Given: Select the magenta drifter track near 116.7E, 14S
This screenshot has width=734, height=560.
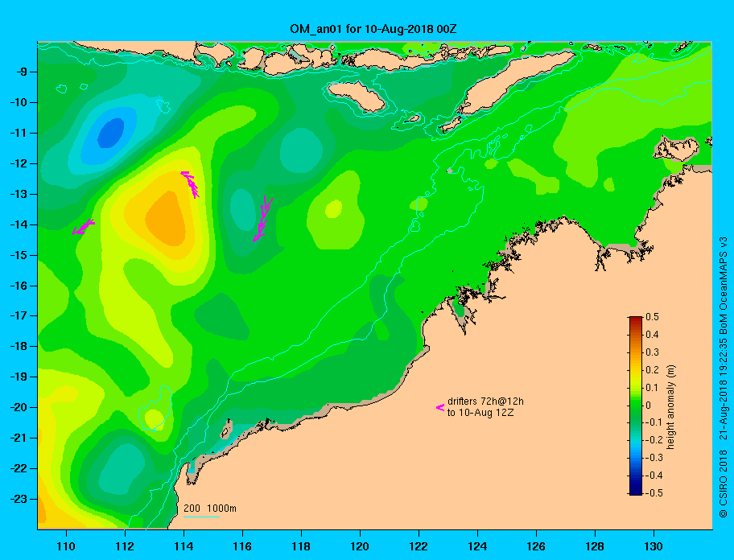Looking at the screenshot, I should [263, 219].
